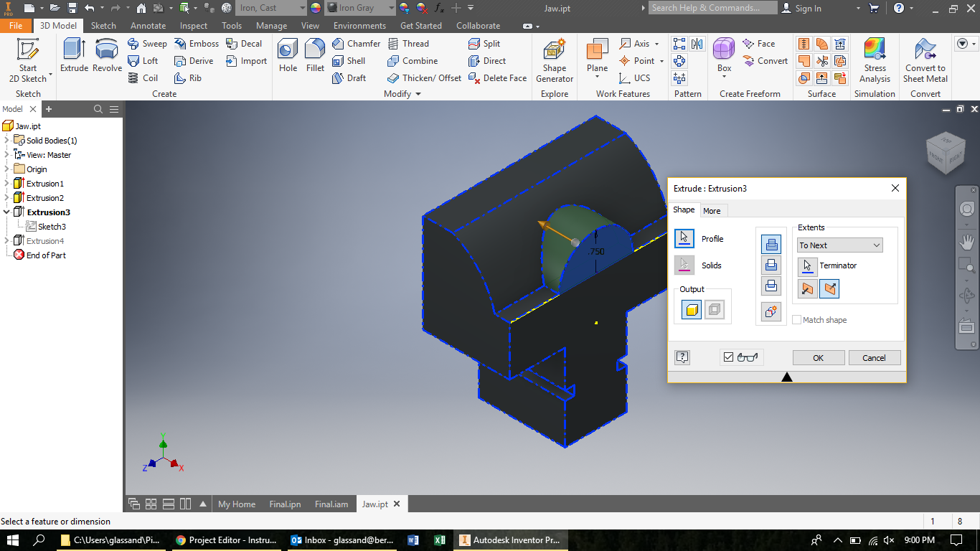Screen dimensions: 980x551
Task: Click the ViewCube in the viewport
Action: (x=946, y=151)
